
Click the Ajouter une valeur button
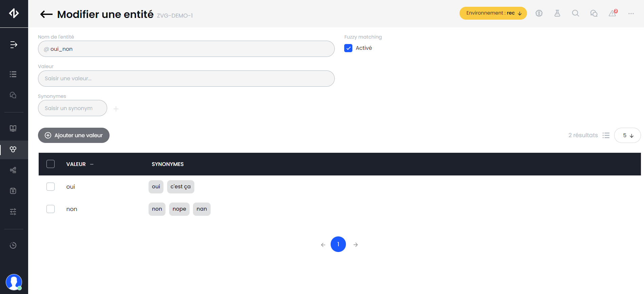(74, 135)
